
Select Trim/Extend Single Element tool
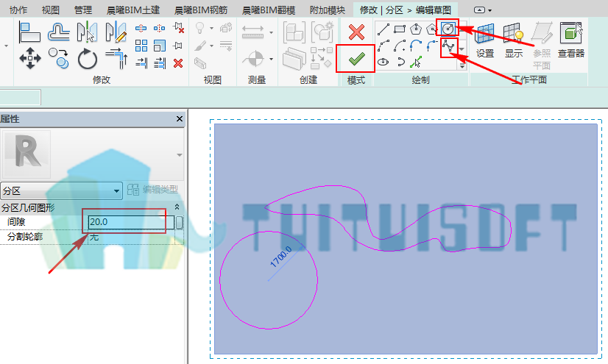[141, 63]
